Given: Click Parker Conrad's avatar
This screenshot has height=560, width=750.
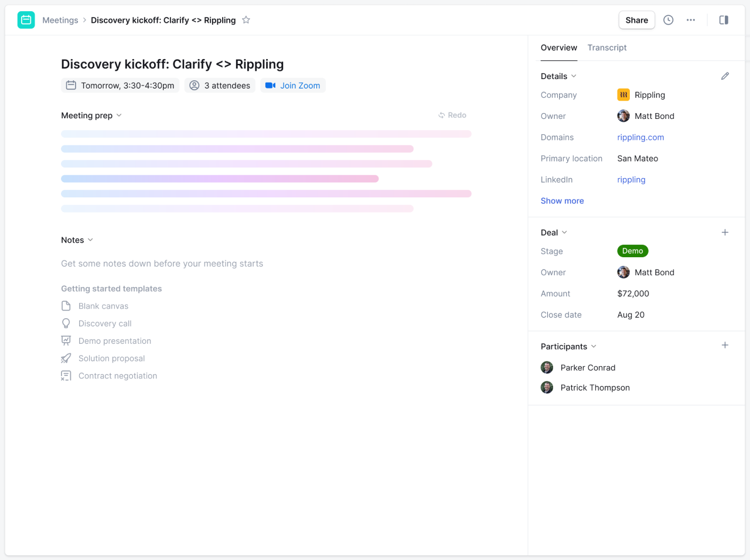Looking at the screenshot, I should coord(547,368).
